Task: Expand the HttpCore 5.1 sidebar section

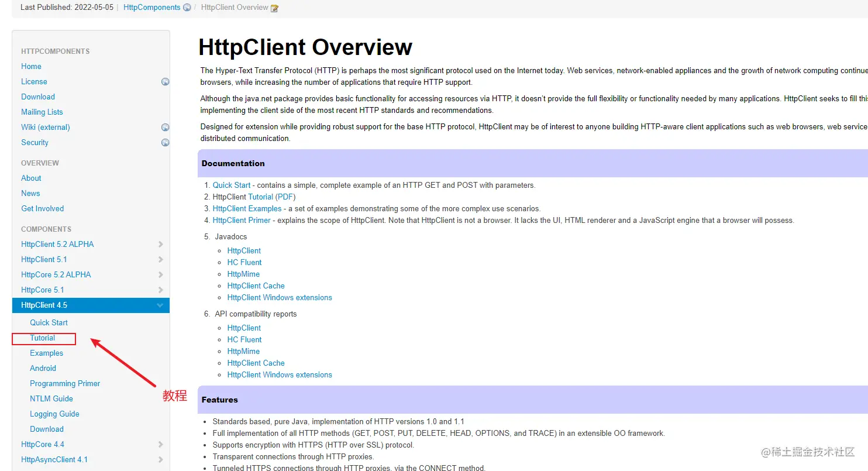Action: [x=160, y=290]
